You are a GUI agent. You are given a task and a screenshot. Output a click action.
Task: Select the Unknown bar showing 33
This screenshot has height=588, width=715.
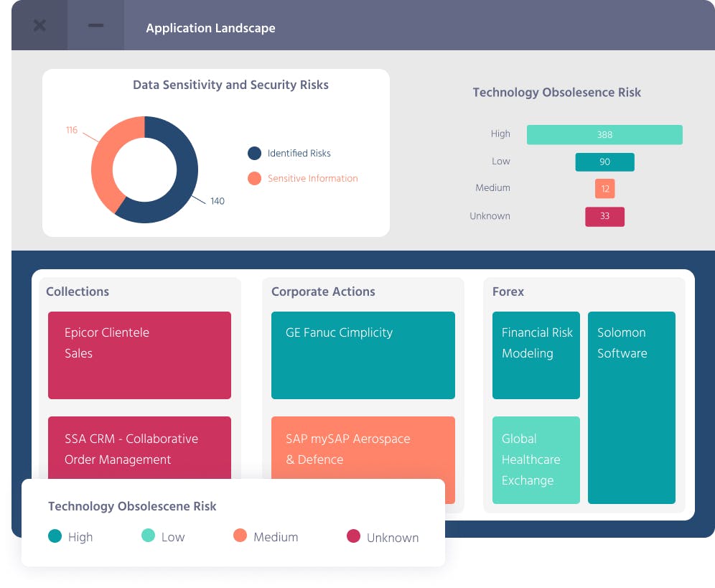click(604, 216)
